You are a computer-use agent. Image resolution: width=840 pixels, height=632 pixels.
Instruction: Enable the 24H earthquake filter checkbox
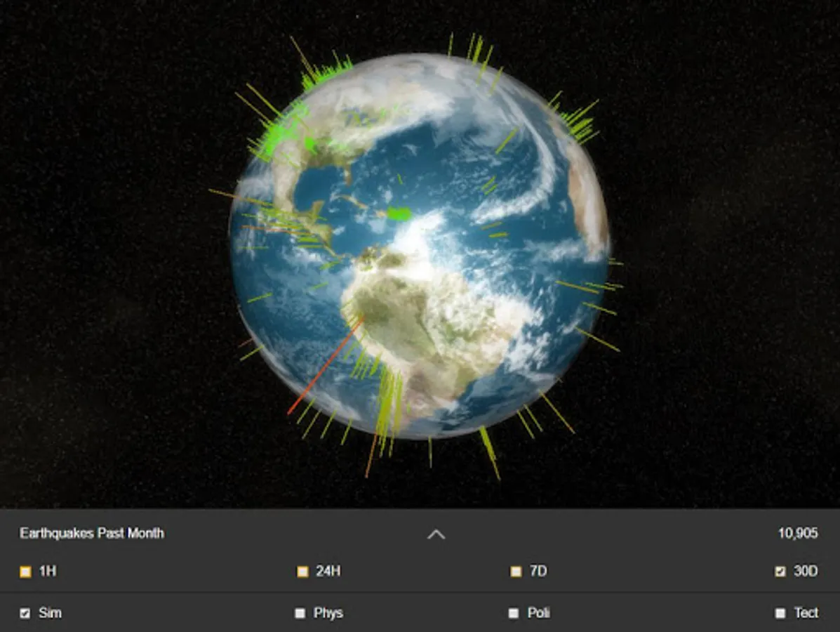pyautogui.click(x=302, y=572)
